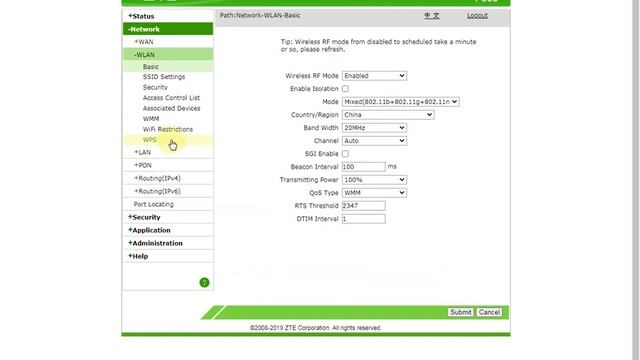Expand the Routing(IPv4) submenu
640x360 pixels.
tap(168, 178)
